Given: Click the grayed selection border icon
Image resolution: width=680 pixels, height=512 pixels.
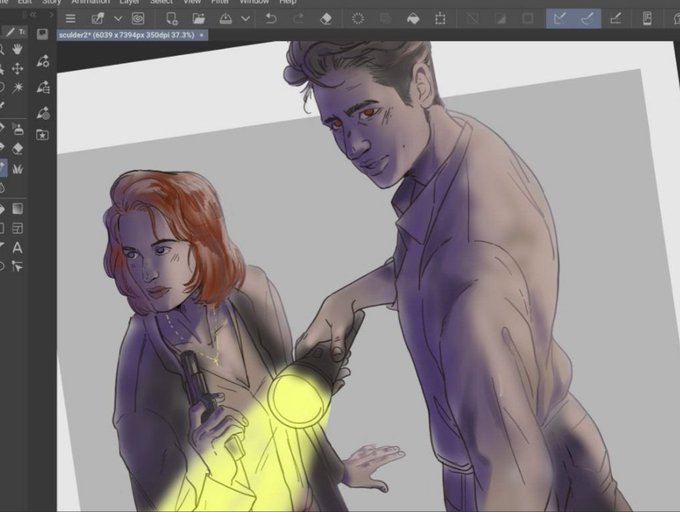Looking at the screenshot, I should (x=527, y=19).
